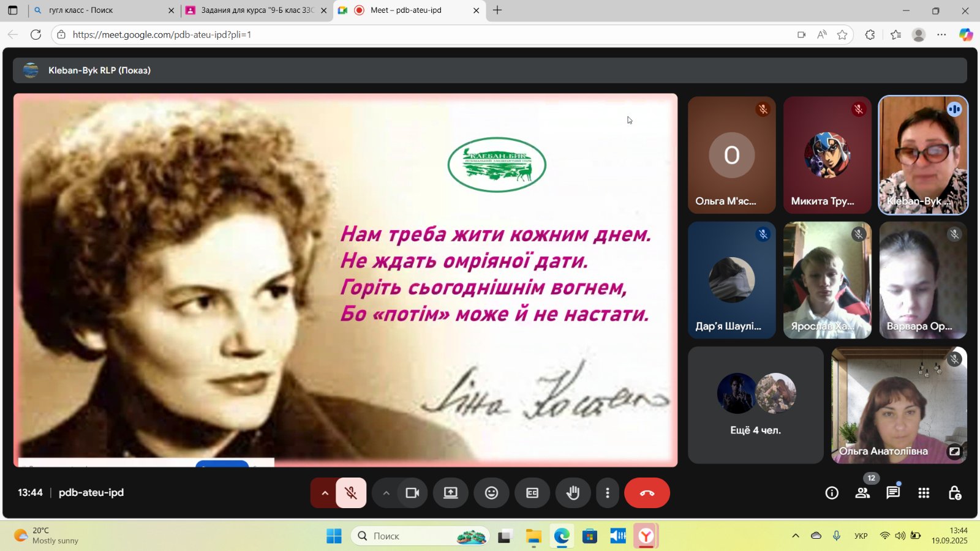This screenshot has width=980, height=551.
Task: Leave the call with the red hang-up button
Action: tap(647, 493)
